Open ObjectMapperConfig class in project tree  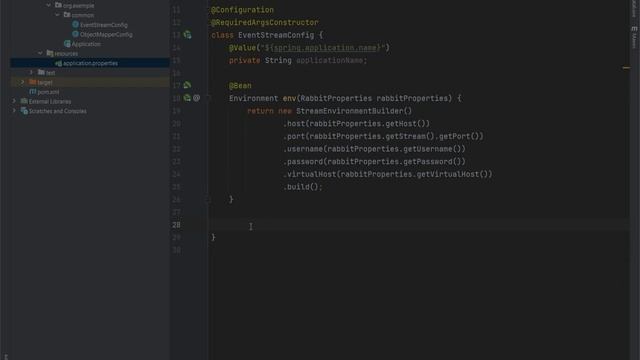(x=106, y=35)
